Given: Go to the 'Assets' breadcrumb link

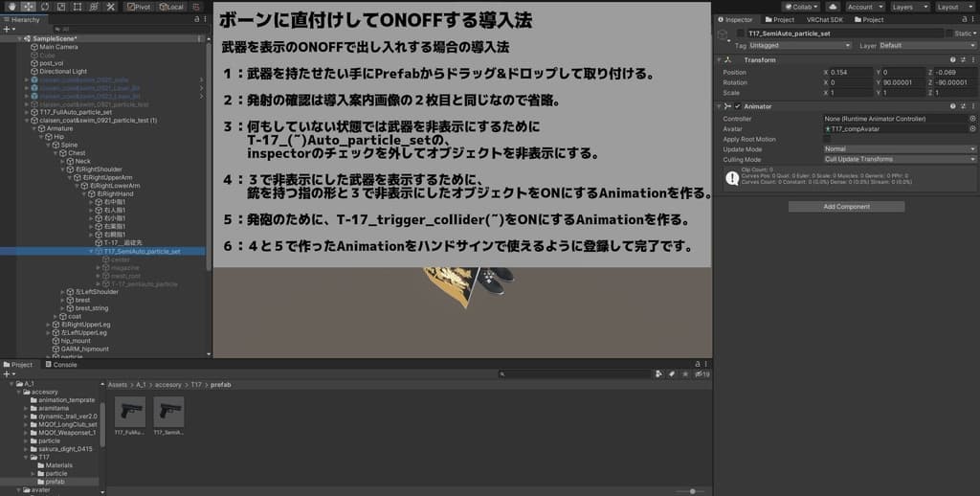Looking at the screenshot, I should coord(117,385).
